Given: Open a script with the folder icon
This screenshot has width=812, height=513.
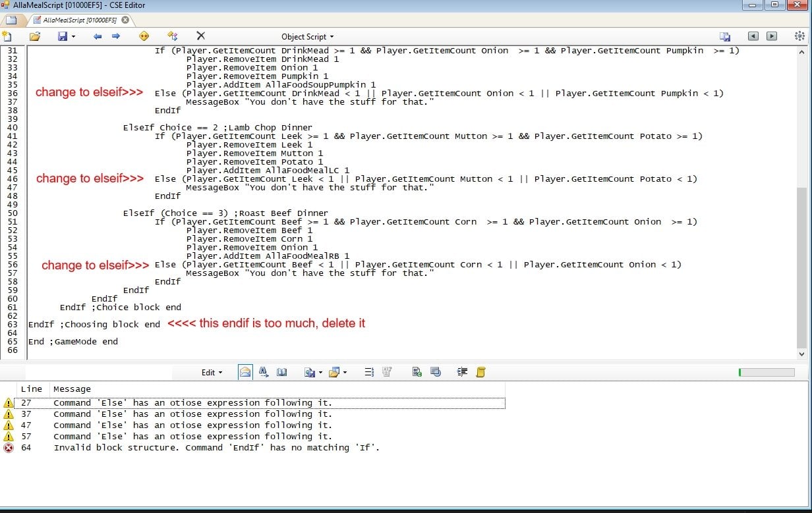Looking at the screenshot, I should pyautogui.click(x=35, y=36).
